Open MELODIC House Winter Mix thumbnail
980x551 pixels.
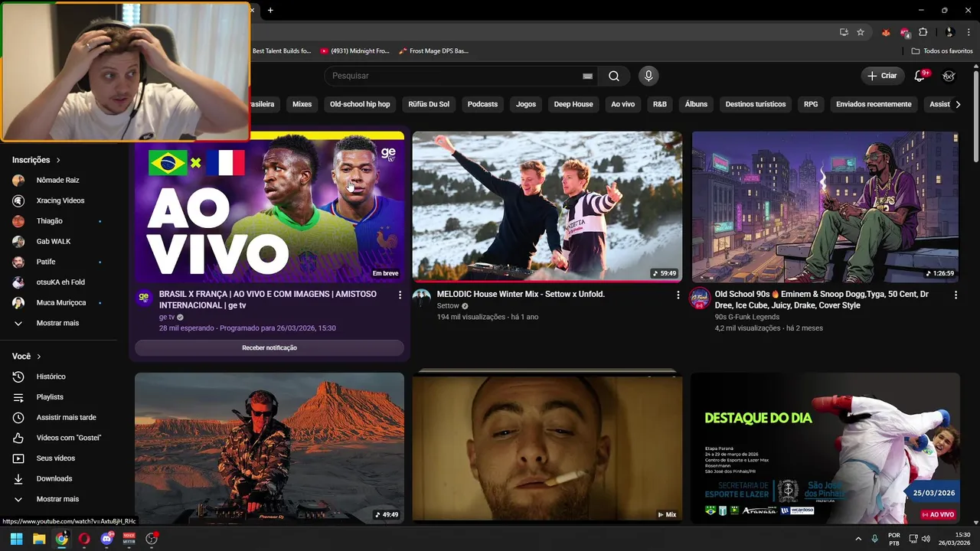[x=547, y=207]
